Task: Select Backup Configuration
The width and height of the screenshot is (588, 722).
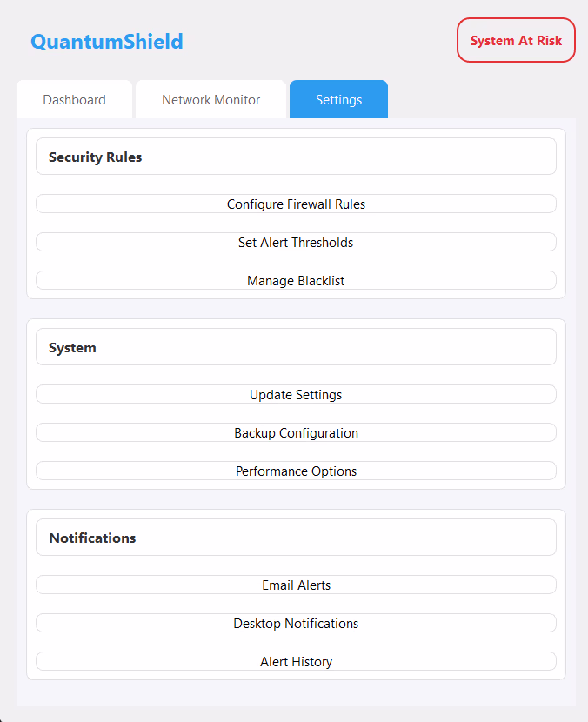Action: 296,432
